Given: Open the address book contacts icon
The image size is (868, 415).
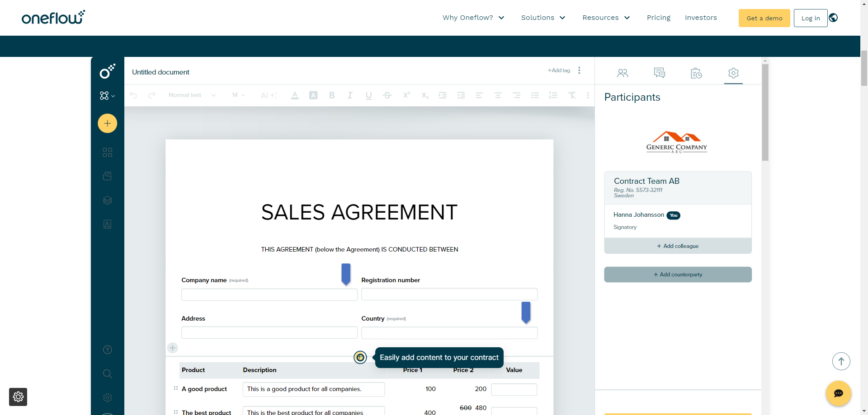Looking at the screenshot, I should click(107, 224).
